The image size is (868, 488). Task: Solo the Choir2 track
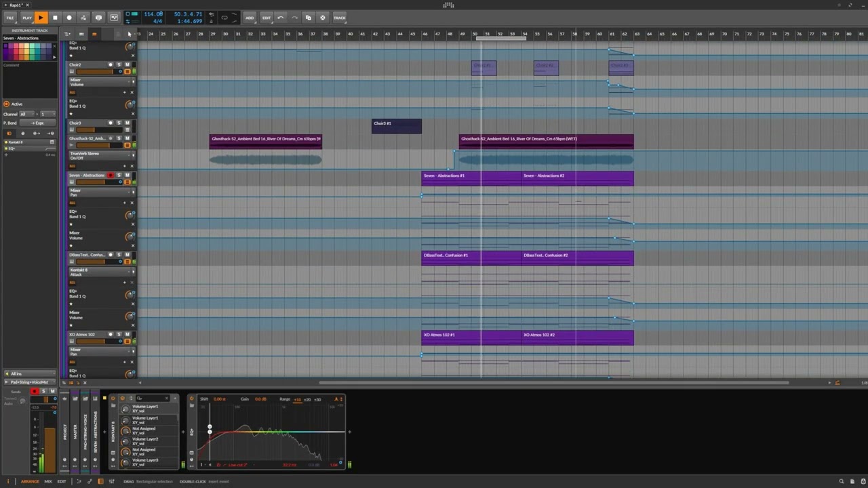pyautogui.click(x=119, y=65)
